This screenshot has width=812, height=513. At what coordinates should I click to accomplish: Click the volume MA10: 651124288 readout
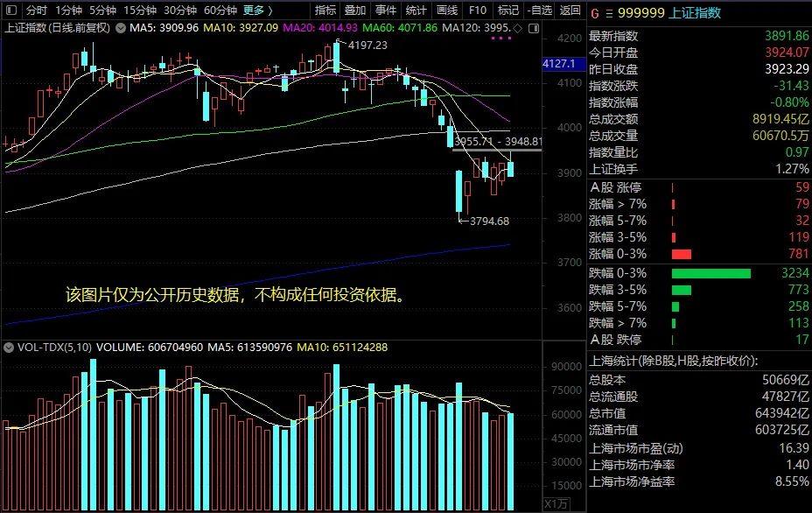(x=342, y=348)
